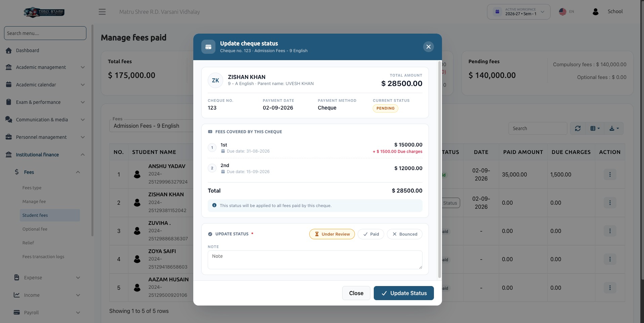Open the export download dropdown icon
The image size is (644, 323).
(x=614, y=128)
